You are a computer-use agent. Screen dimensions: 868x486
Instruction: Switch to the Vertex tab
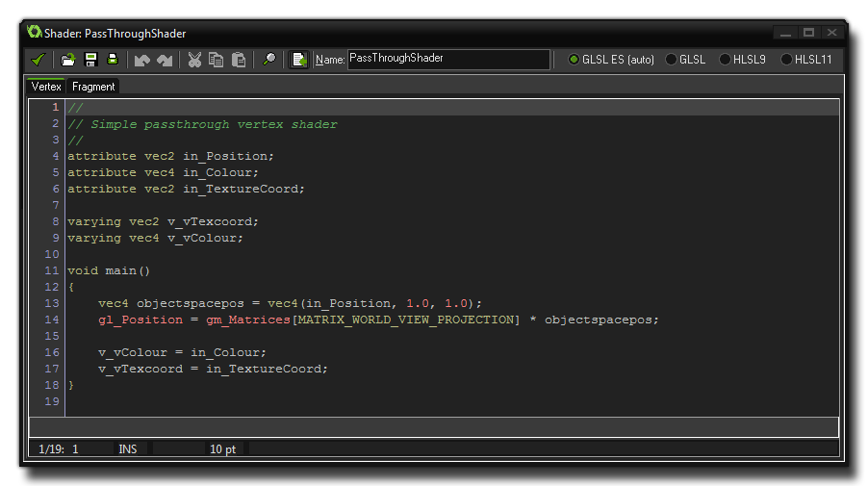46,87
